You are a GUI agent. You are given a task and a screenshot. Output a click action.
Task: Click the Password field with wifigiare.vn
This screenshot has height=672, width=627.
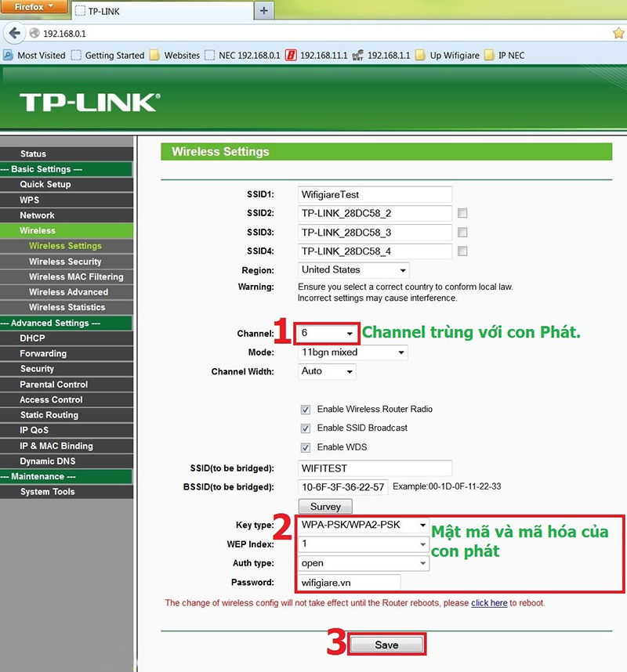pyautogui.click(x=349, y=583)
